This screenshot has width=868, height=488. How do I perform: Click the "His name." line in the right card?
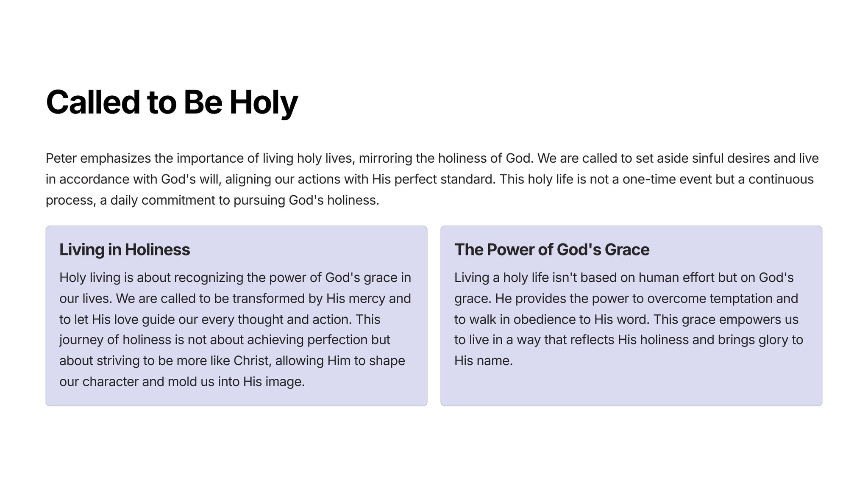[x=483, y=361]
